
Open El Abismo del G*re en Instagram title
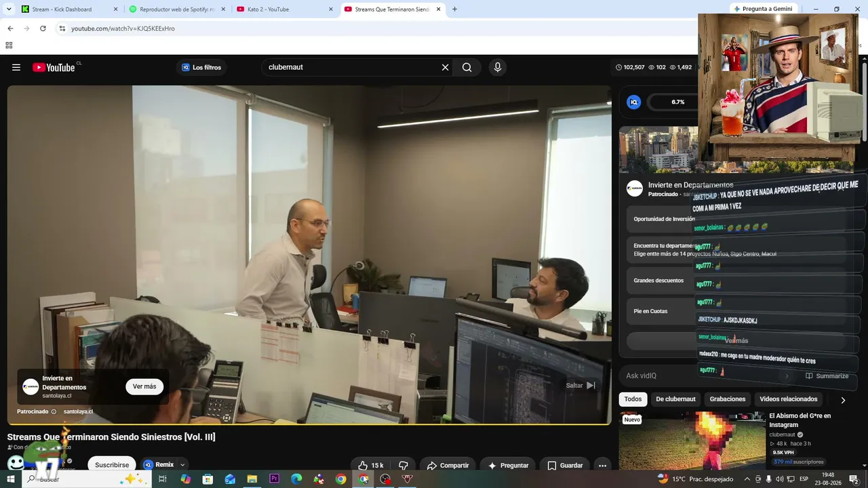[800, 420]
